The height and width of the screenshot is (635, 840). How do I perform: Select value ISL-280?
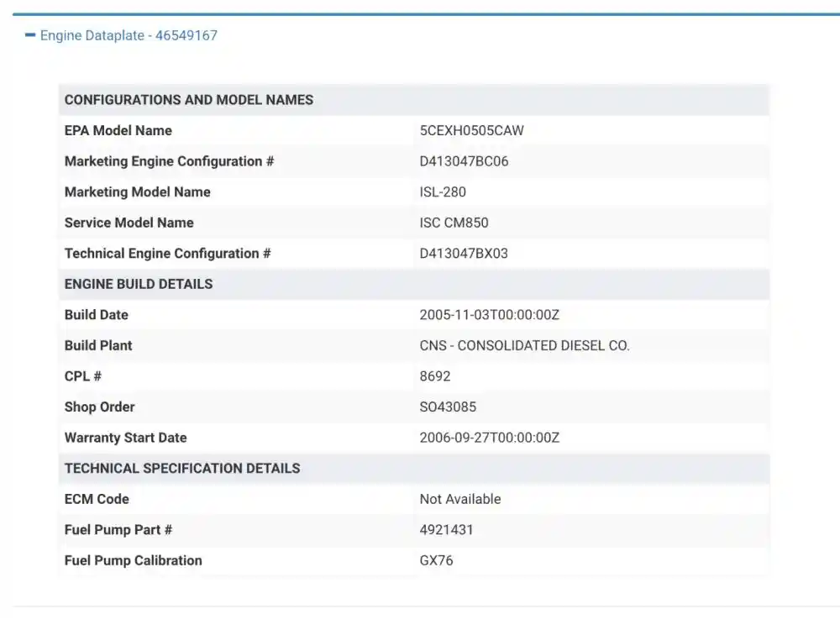click(443, 192)
